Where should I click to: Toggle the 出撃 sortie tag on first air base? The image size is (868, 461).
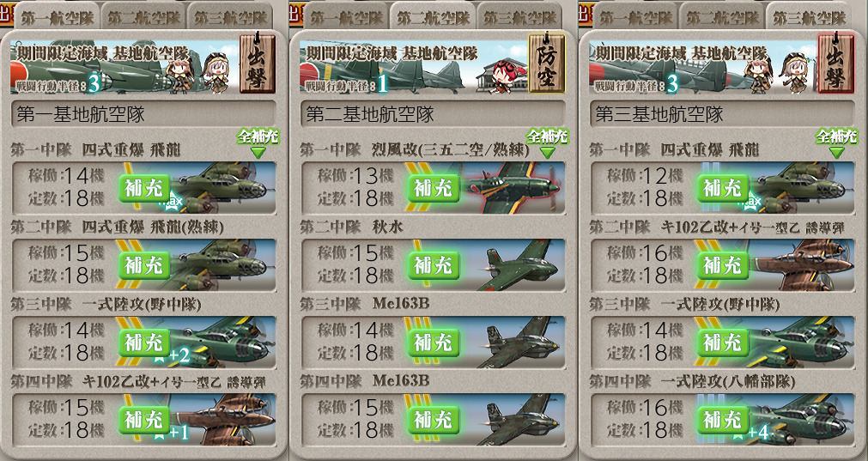258,63
